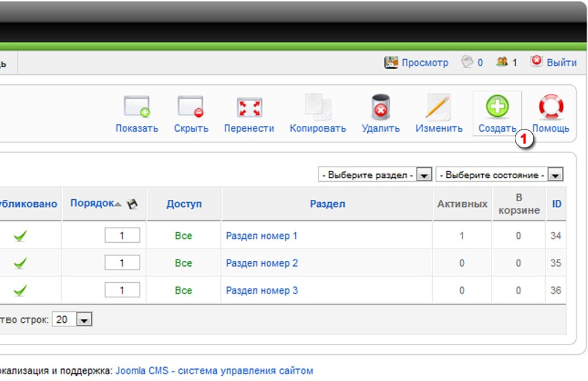Click the Скрыть (Unpublish) toolbar icon
588x381 pixels.
coord(191,108)
